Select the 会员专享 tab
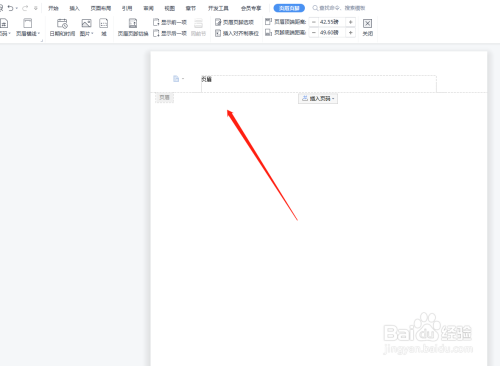This screenshot has width=500, height=366. 251,8
